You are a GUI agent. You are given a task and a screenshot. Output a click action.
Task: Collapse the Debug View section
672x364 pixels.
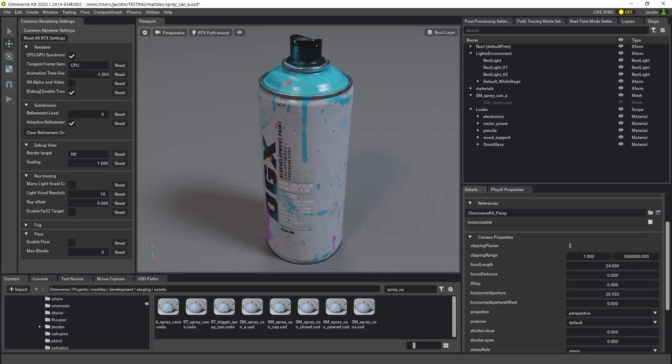coord(27,145)
